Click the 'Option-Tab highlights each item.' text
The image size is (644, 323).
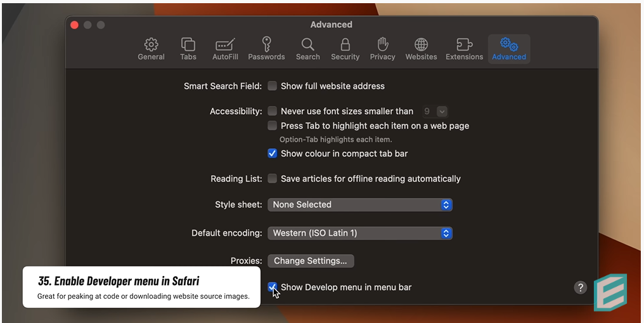tap(335, 140)
